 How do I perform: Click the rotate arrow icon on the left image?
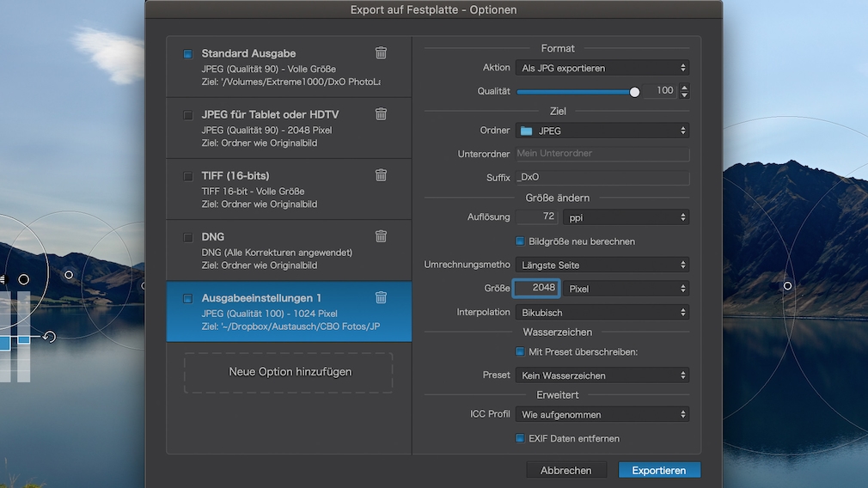[x=49, y=337]
